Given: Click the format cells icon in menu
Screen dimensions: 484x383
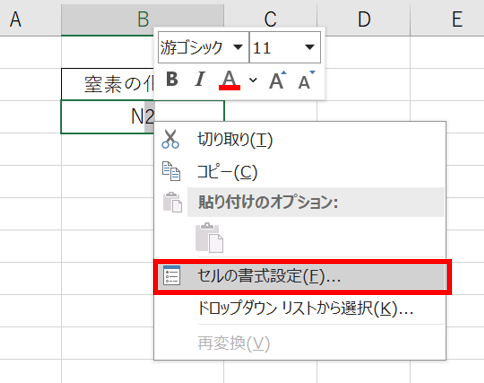Looking at the screenshot, I should click(x=172, y=275).
